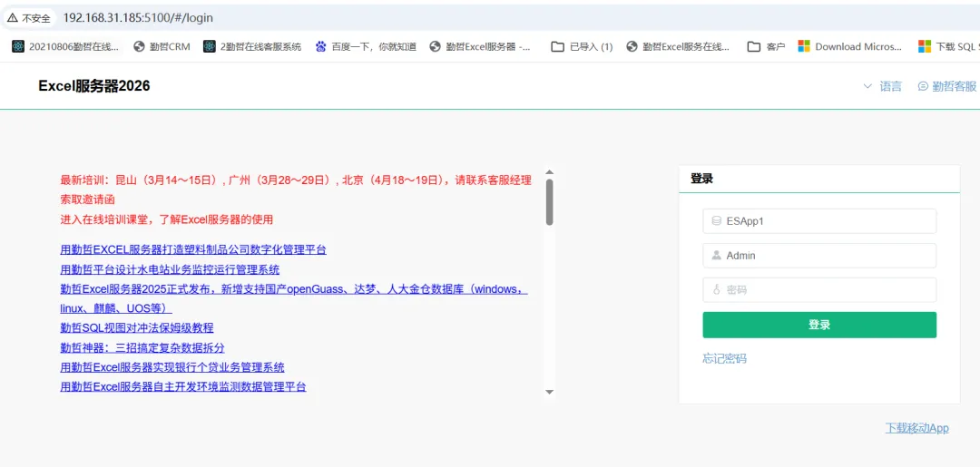This screenshot has width=980, height=467.
Task: Open the Excel服务器2025正式发布 article link
Action: tap(294, 298)
